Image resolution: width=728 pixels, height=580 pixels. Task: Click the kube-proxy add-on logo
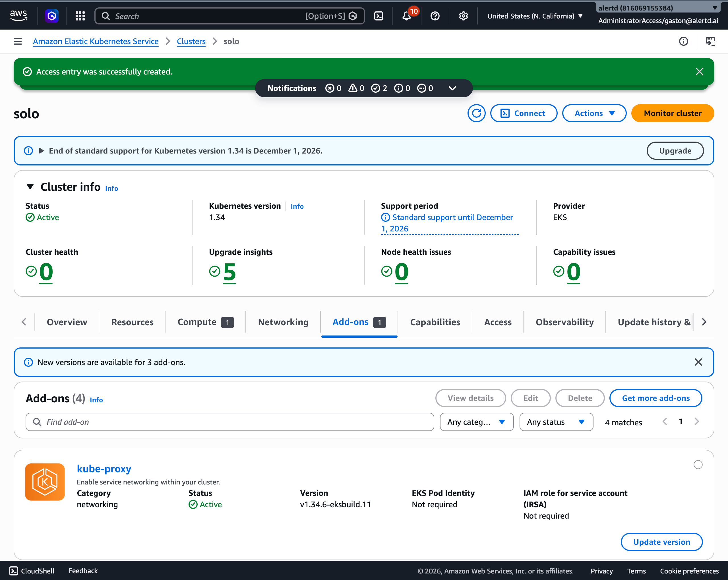click(x=45, y=482)
